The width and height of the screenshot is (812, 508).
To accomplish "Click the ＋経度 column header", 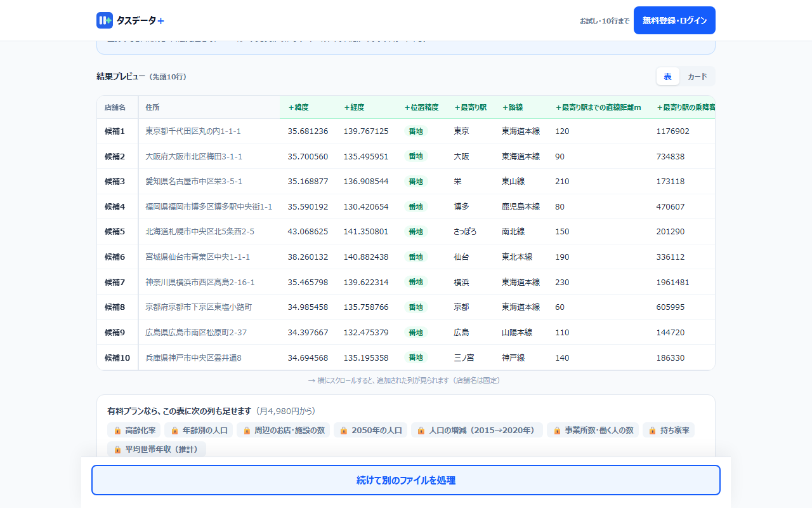I will tap(367, 107).
